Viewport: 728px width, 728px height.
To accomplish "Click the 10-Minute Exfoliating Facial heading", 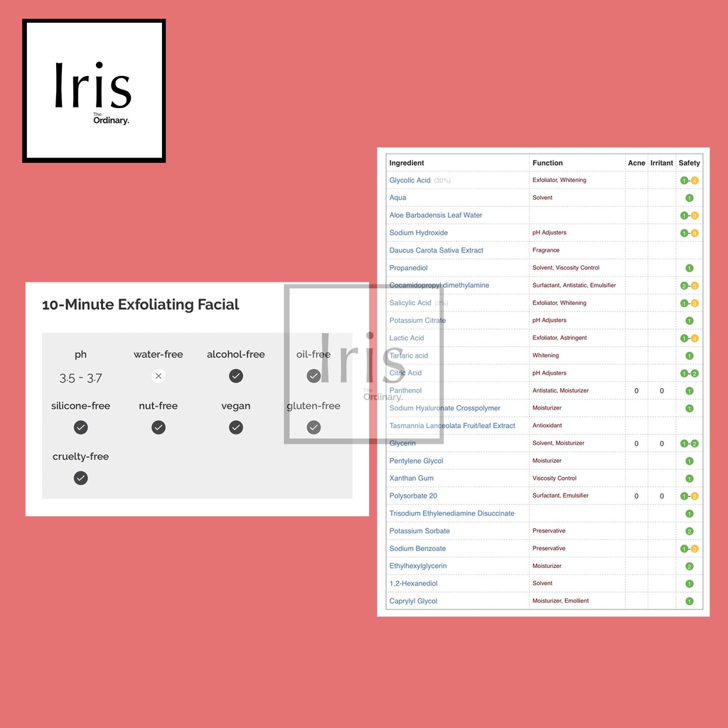I will pyautogui.click(x=141, y=305).
